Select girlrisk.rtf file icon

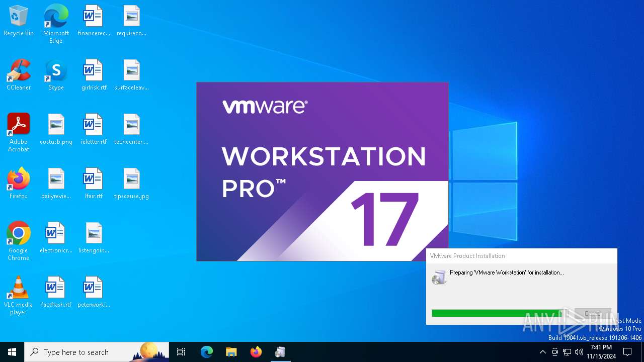tap(94, 75)
